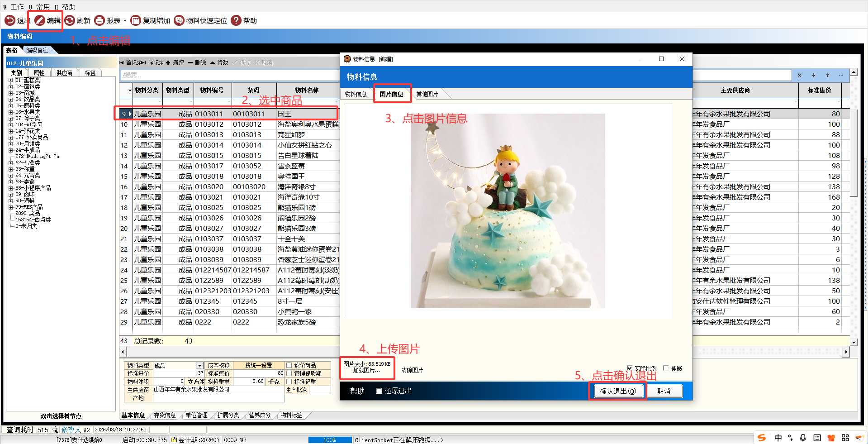Screen dimensions: 868x444
Task: Expand the 88-小程序产品 tree node
Action: point(11,188)
